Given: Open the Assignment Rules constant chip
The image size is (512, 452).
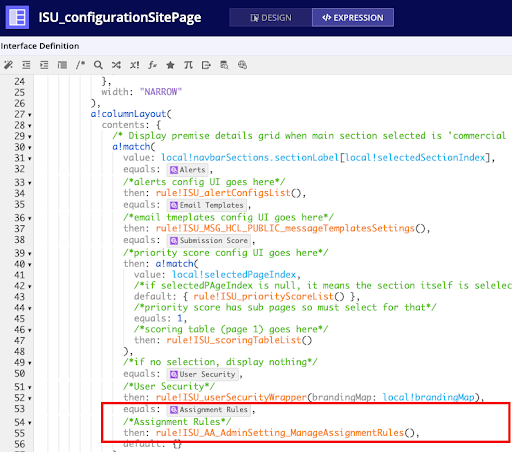Looking at the screenshot, I should coord(209,409).
